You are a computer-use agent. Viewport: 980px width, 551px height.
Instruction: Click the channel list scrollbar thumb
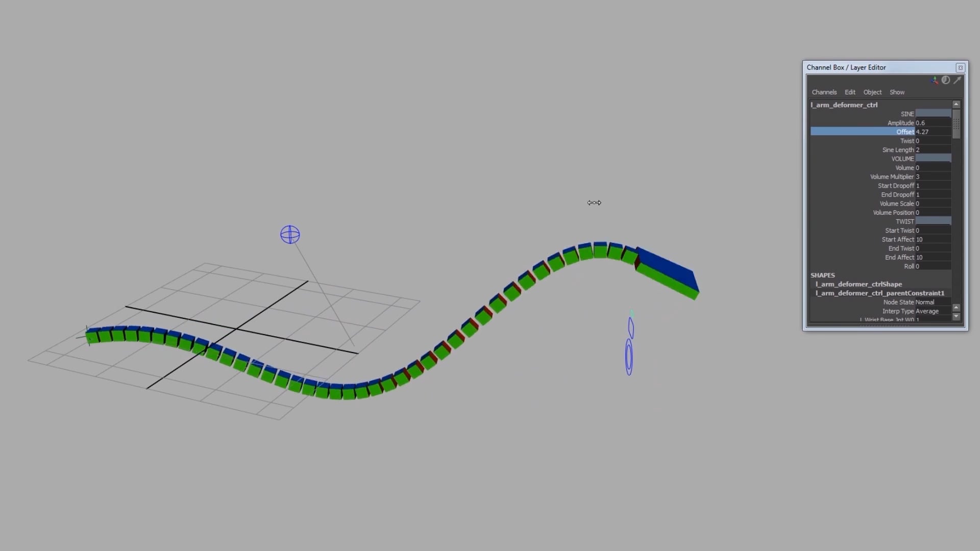point(956,124)
